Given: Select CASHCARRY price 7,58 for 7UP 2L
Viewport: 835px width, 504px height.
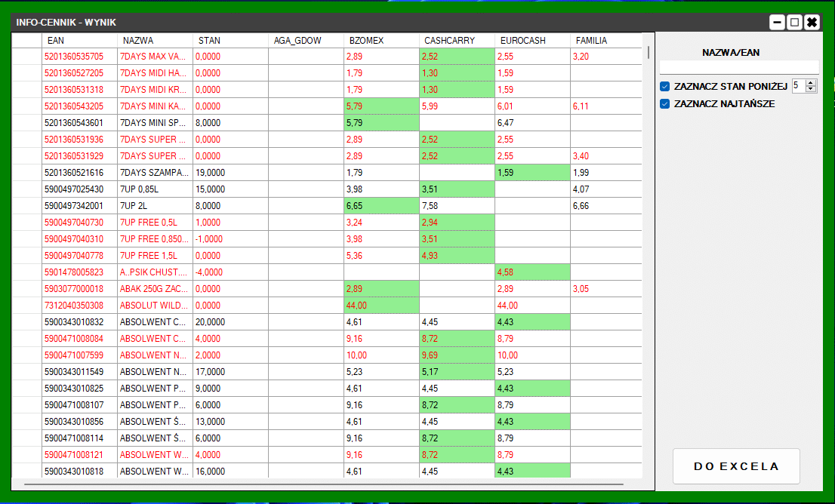Looking at the screenshot, I should (x=458, y=205).
